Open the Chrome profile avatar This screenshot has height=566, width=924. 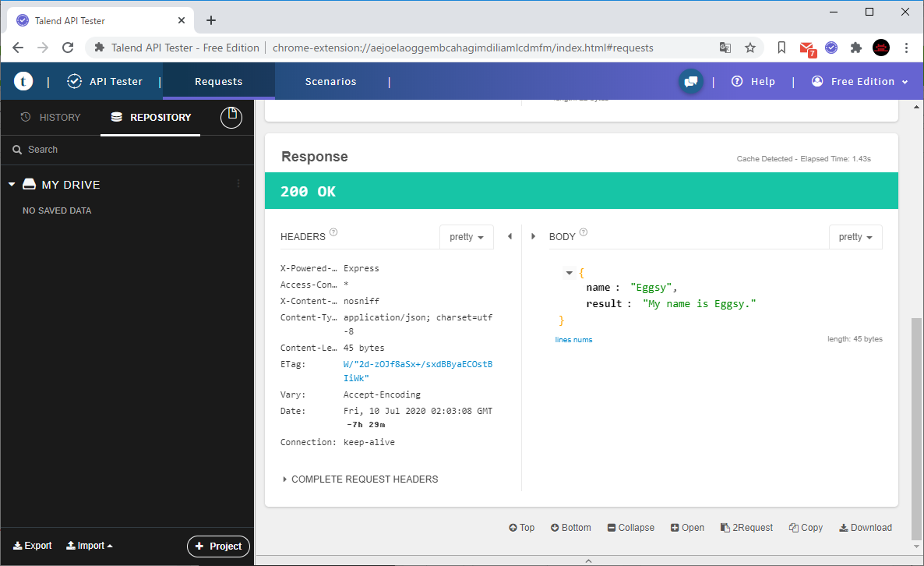881,48
